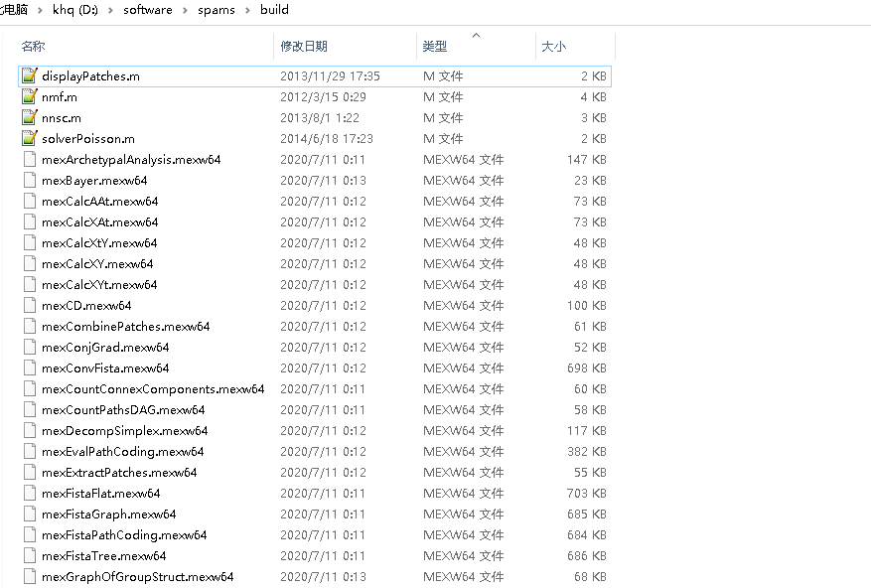Select the file name solverPoisson.m
The height and width of the screenshot is (588, 871).
click(x=87, y=138)
